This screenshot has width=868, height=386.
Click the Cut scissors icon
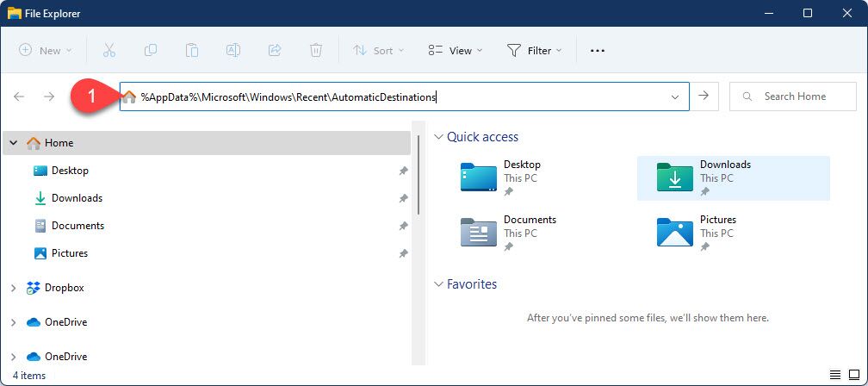pyautogui.click(x=109, y=50)
